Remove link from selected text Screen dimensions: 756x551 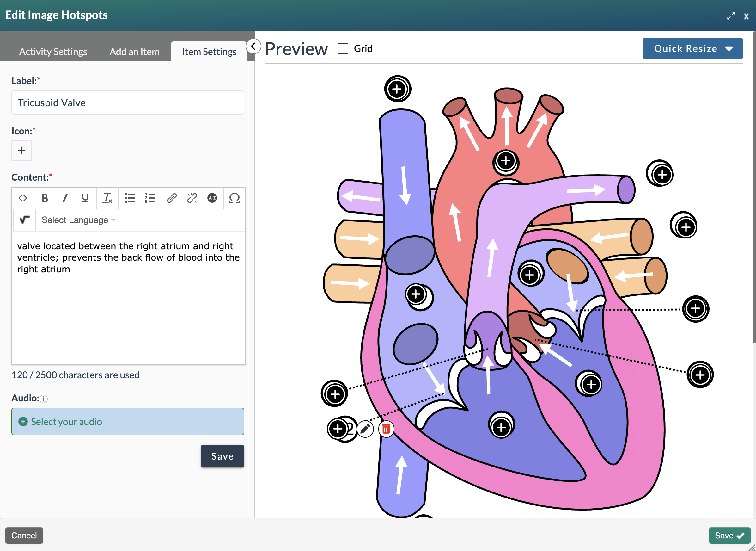192,198
